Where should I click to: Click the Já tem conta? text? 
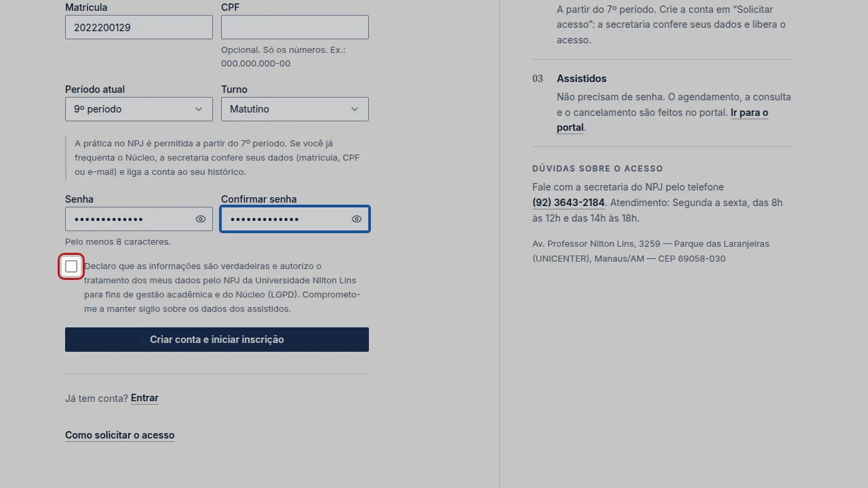(96, 398)
